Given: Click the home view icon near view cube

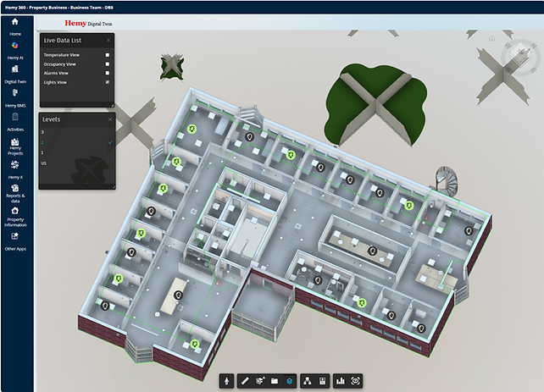Looking at the screenshot, I should point(492,38).
